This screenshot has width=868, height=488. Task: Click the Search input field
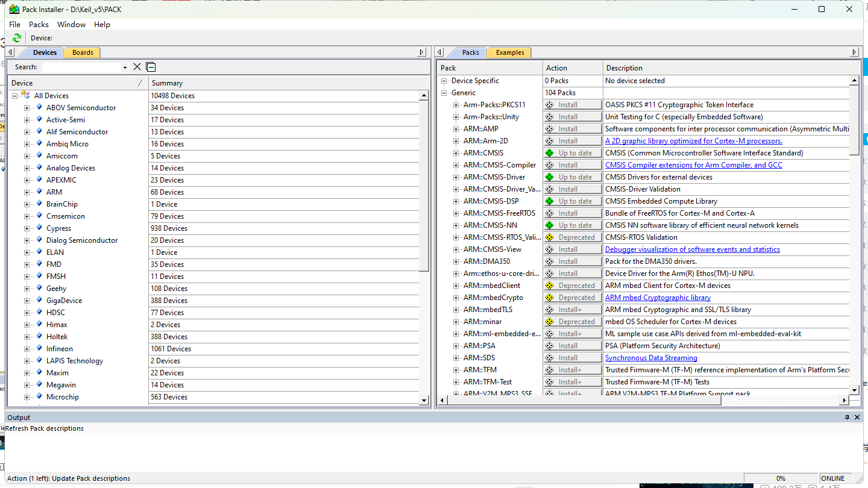[x=81, y=67]
